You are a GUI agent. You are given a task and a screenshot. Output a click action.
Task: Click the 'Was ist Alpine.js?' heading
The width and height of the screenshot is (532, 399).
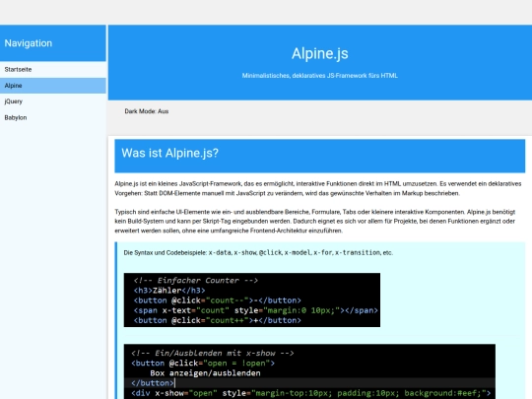point(170,153)
